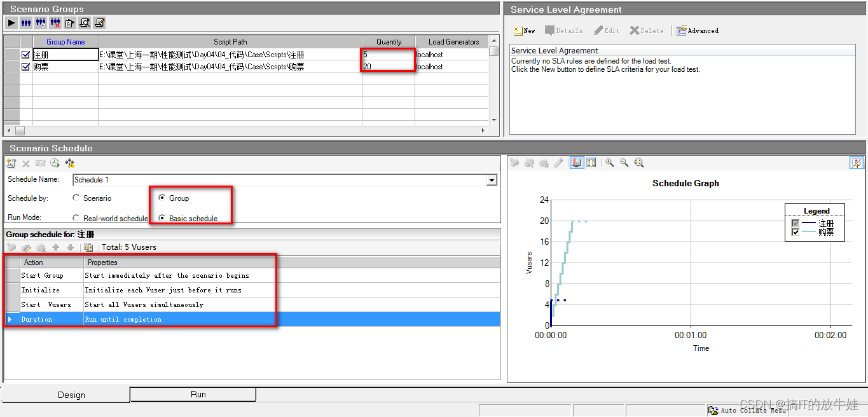Click Quantity cell showing 5

click(389, 55)
